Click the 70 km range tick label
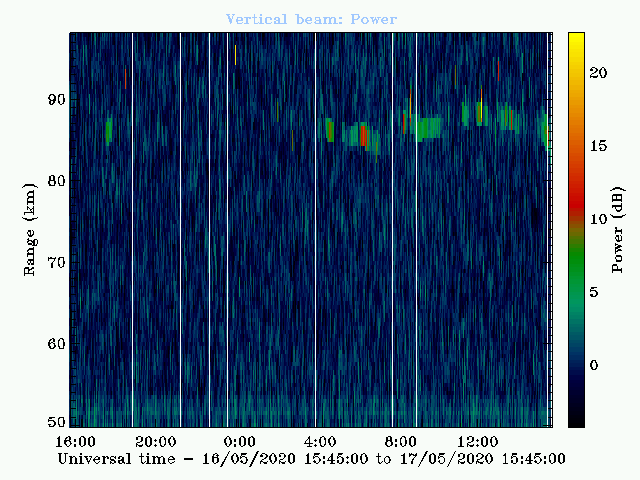The width and height of the screenshot is (640, 480). pos(56,262)
